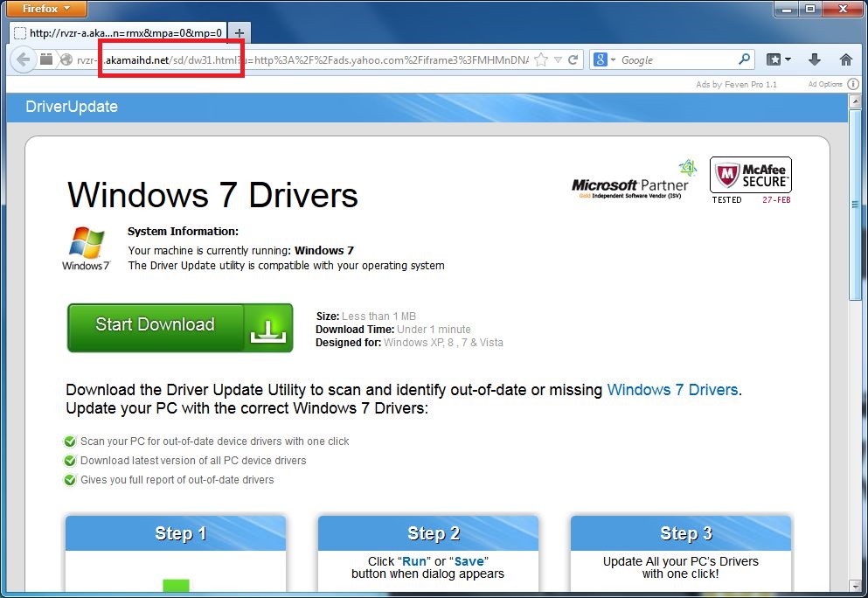Bookmark this page with star icon
The image size is (868, 598).
541,59
